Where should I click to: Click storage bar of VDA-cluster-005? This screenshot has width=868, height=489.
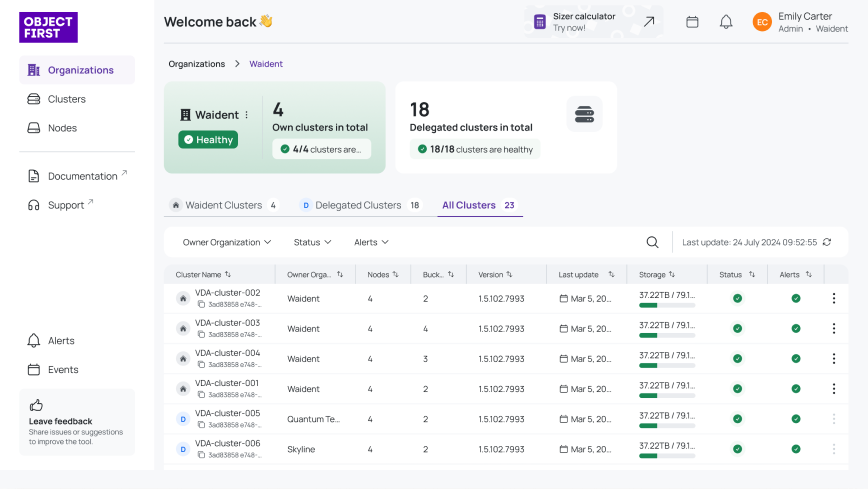tap(667, 426)
